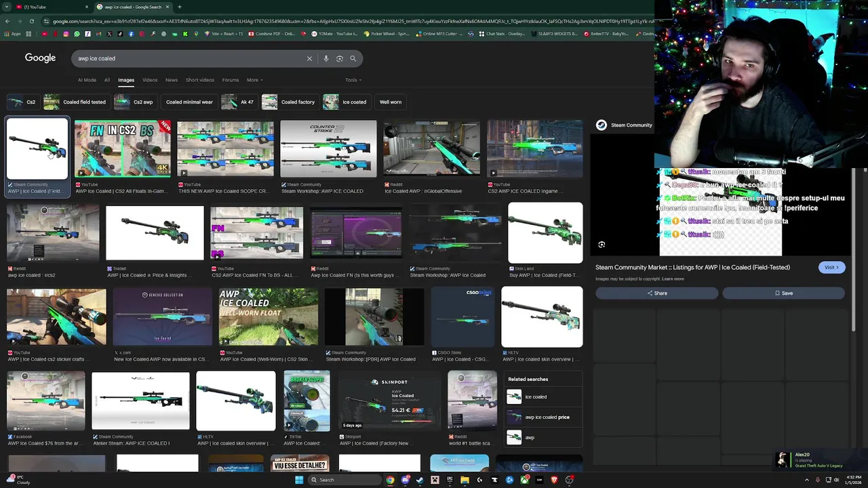The width and height of the screenshot is (868, 488).
Task: Switch to the All results tab
Action: pyautogui.click(x=106, y=80)
